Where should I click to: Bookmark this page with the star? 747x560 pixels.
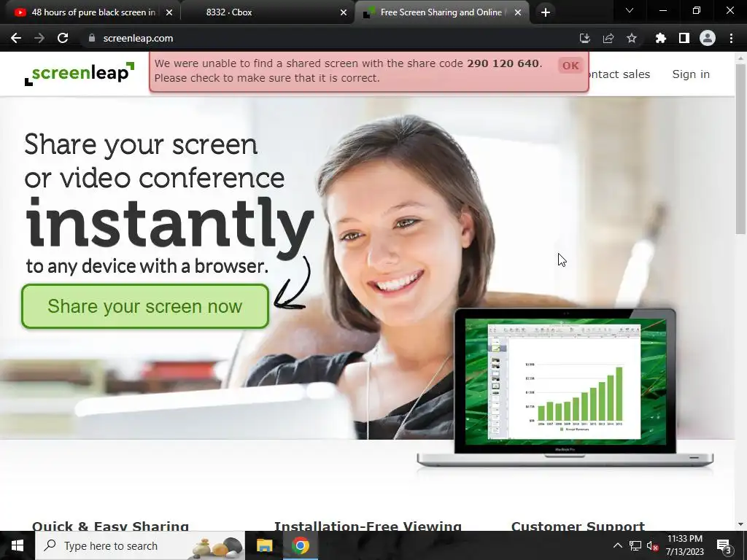point(631,38)
